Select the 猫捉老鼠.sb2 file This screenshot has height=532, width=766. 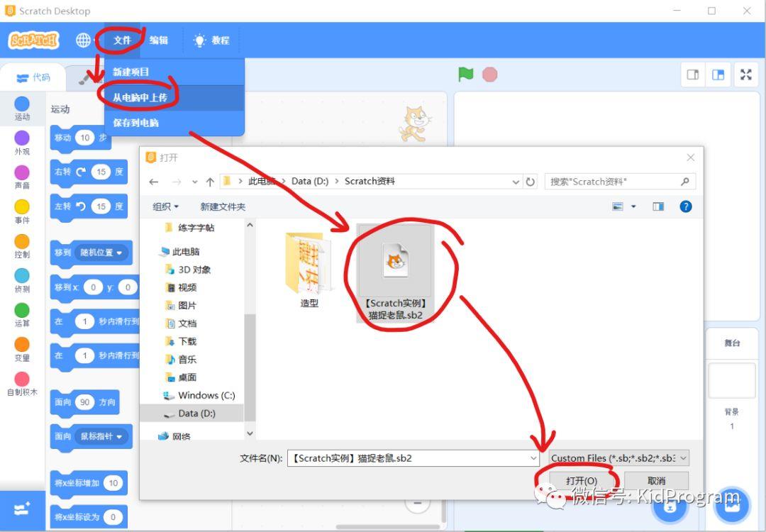click(396, 274)
